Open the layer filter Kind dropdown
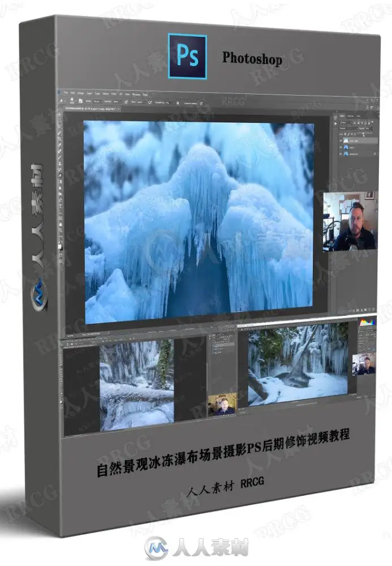The width and height of the screenshot is (392, 566). 344,123
